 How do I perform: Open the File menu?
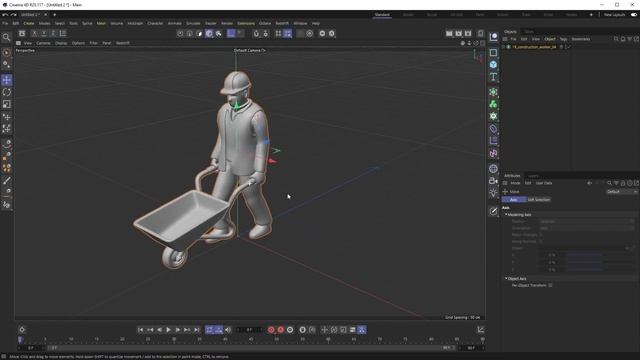click(x=5, y=24)
